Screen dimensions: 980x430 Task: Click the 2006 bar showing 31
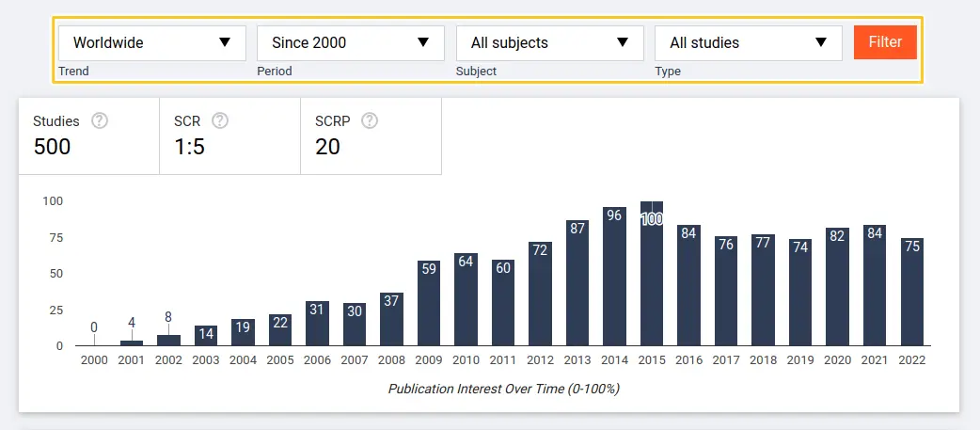click(317, 324)
